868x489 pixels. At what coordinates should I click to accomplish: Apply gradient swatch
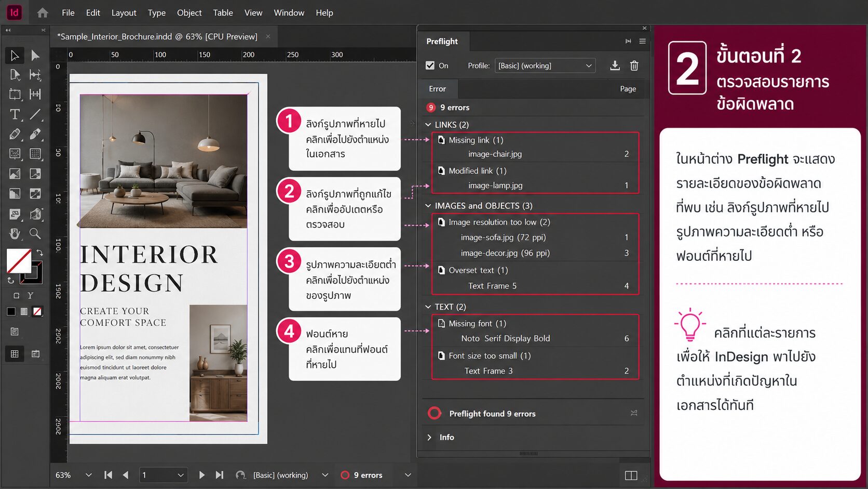(x=24, y=311)
